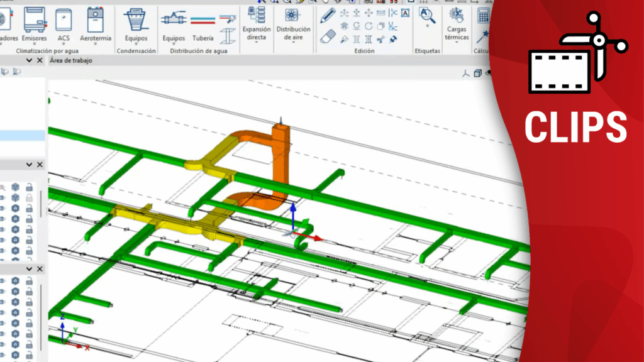Select the Emisores tool
The height and width of the screenshot is (362, 644).
point(35,24)
